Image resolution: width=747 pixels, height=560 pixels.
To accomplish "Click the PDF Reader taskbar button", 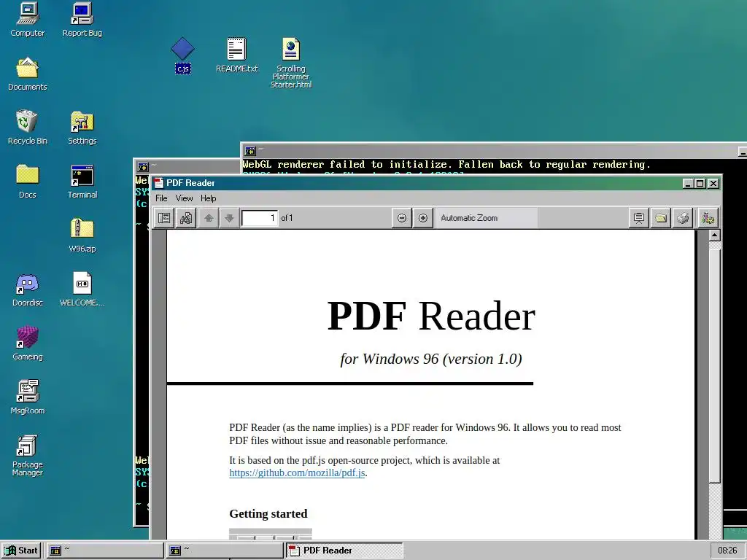I will point(344,551).
